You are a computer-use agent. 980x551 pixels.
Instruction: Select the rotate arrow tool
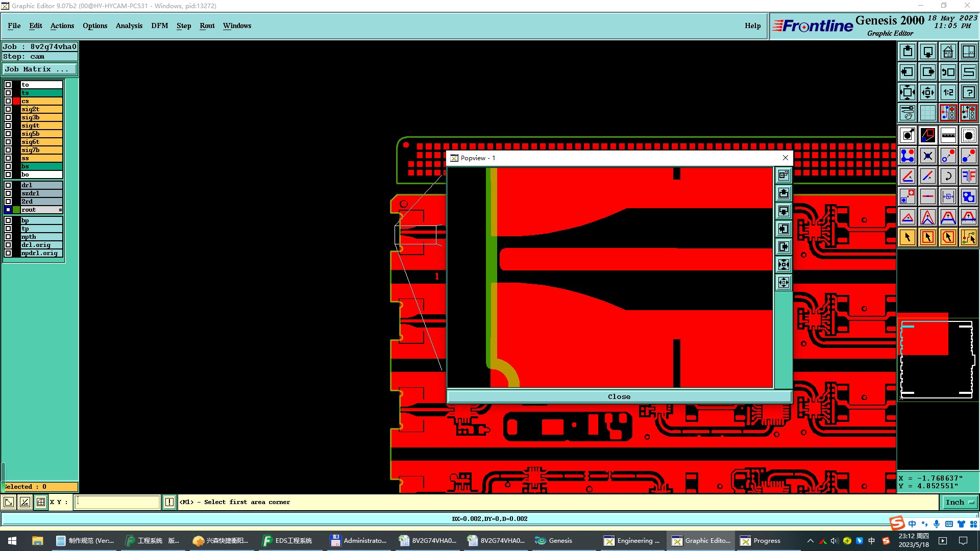click(948, 176)
